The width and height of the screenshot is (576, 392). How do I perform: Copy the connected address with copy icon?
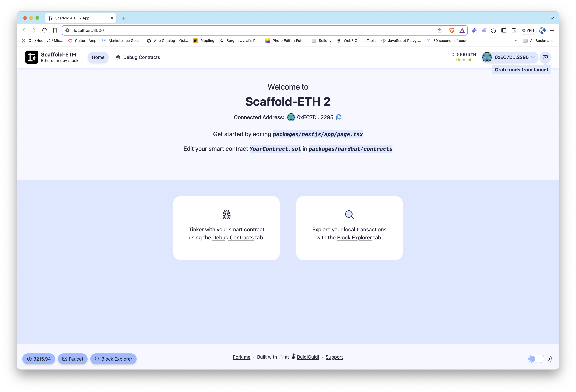click(339, 117)
